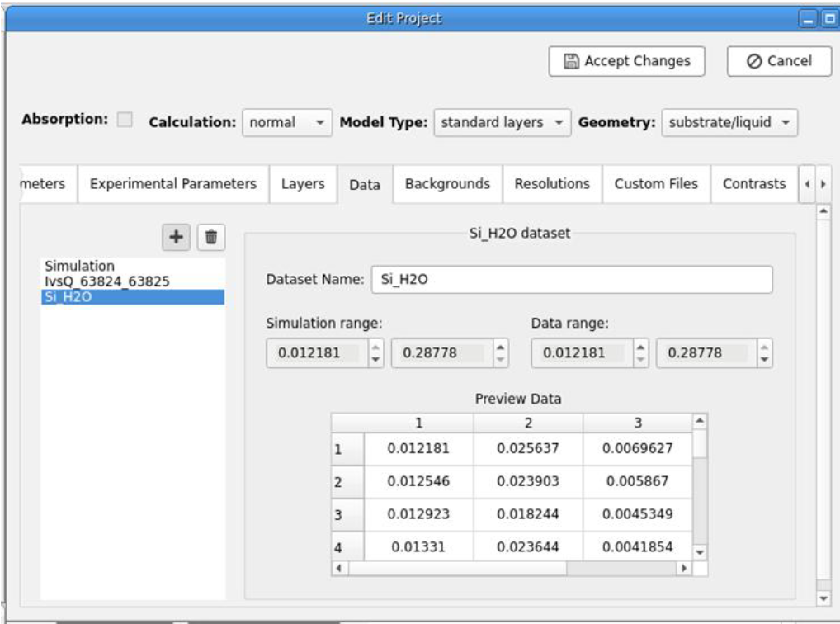Image resolution: width=840 pixels, height=624 pixels.
Task: Open the Backgrounds tab
Action: coord(447,184)
